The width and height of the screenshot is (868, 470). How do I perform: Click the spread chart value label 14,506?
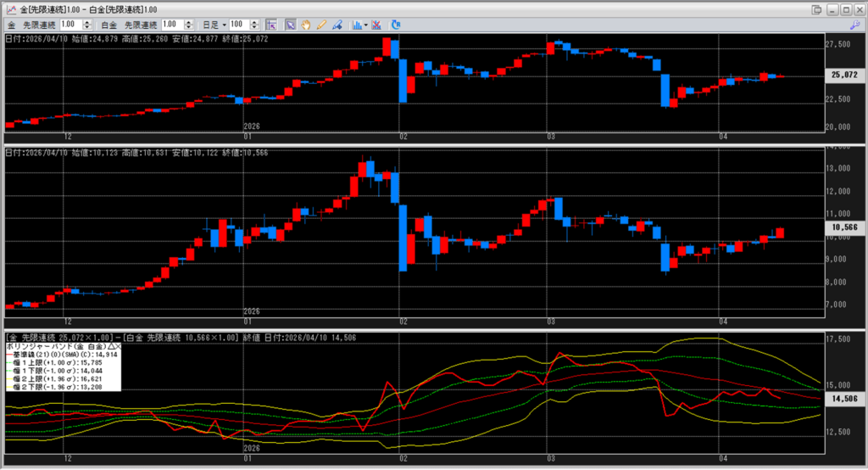click(844, 399)
